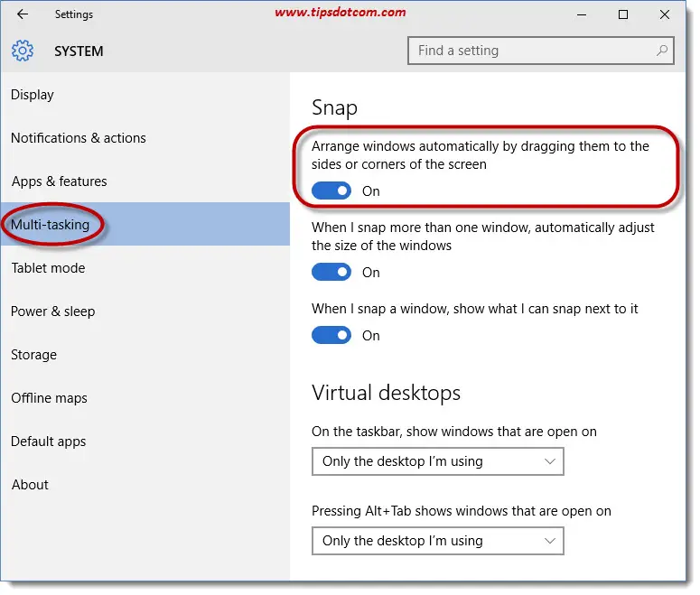Close the Settings window
This screenshot has width=700, height=595.
pos(665,14)
